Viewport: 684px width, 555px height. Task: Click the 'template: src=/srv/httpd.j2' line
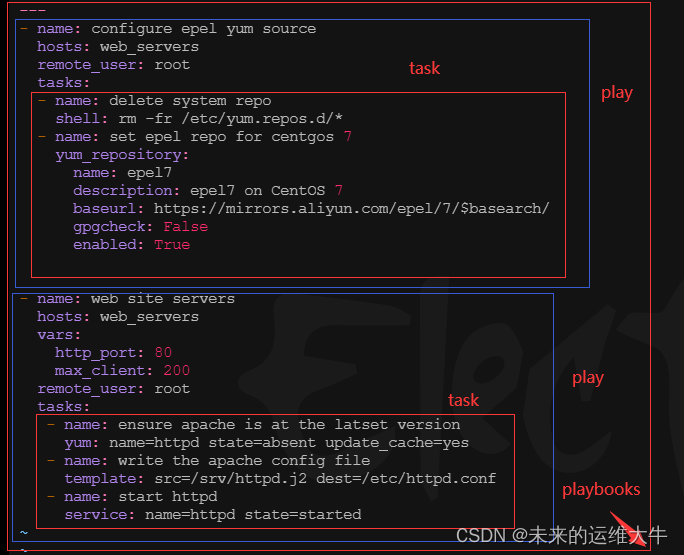tap(280, 479)
